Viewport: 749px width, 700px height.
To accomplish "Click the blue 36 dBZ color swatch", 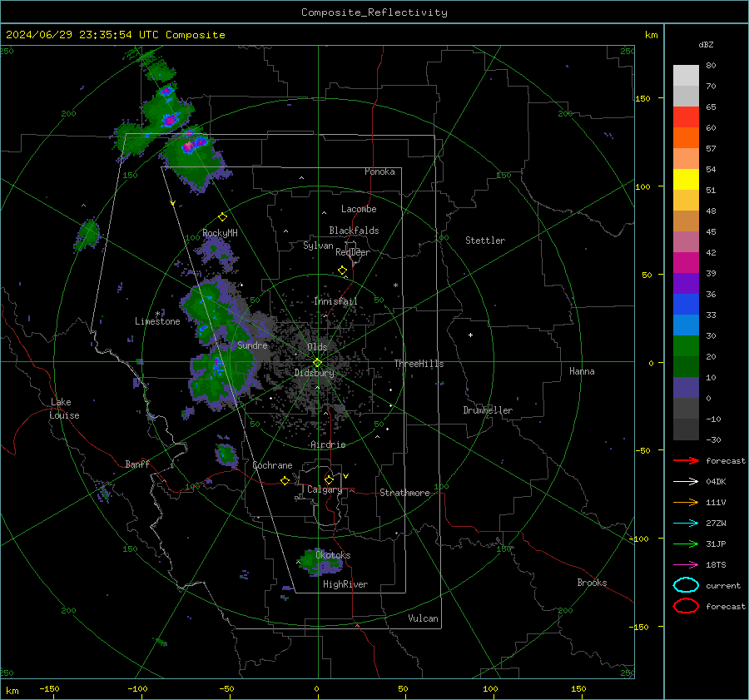I will click(x=686, y=305).
